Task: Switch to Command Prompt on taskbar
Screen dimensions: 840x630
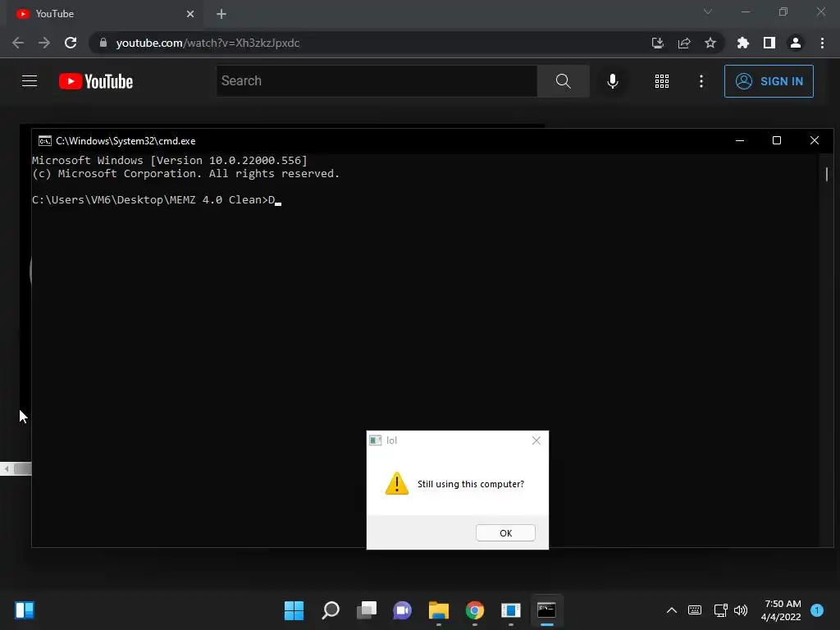Action: pos(547,610)
